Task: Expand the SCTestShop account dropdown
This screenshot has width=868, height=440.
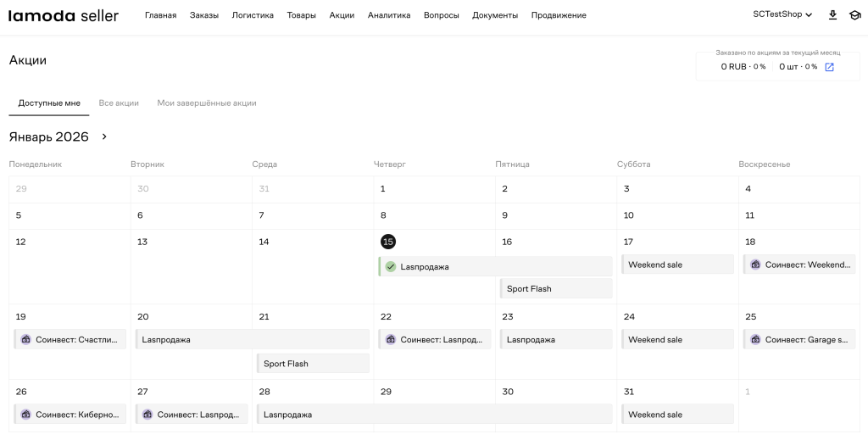Action: pos(782,15)
